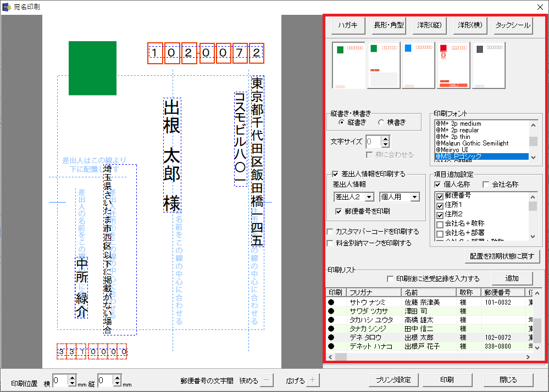This screenshot has width=549, height=392.
Task: Toggle the 枠に合わせる checkbox
Action: (x=369, y=155)
